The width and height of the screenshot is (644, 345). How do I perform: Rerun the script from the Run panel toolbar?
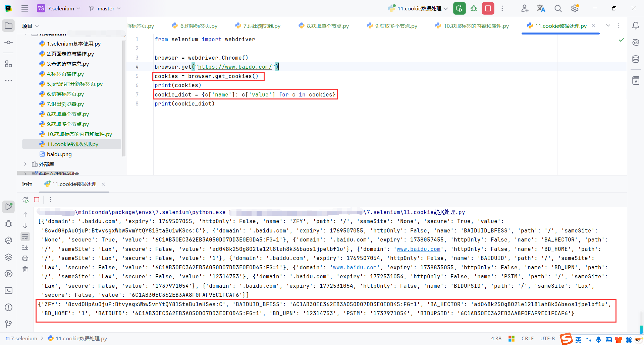(x=25, y=200)
